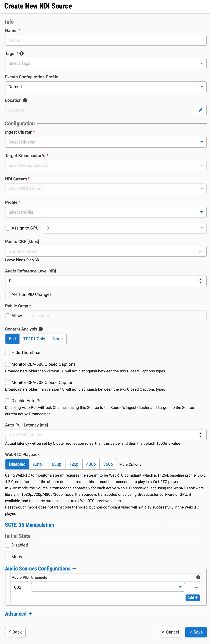Set WebRTC Playback to 480p
Image resolution: width=210 pixels, height=644 pixels.
tap(91, 464)
